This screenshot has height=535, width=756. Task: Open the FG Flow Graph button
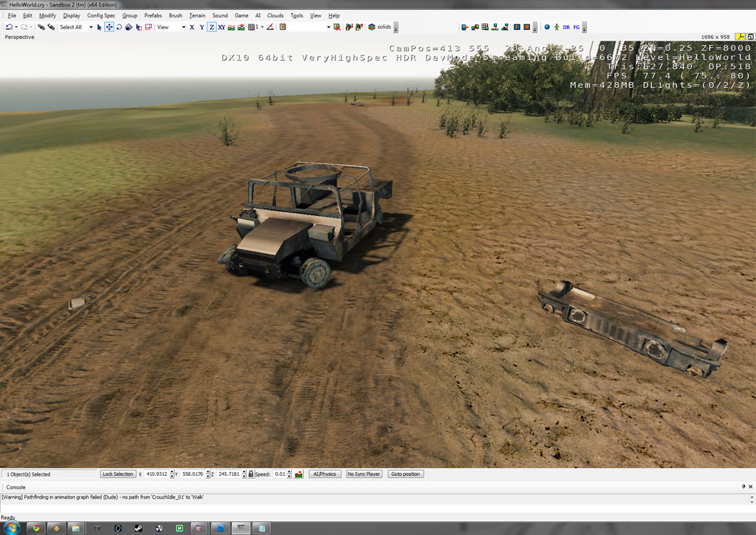click(577, 27)
